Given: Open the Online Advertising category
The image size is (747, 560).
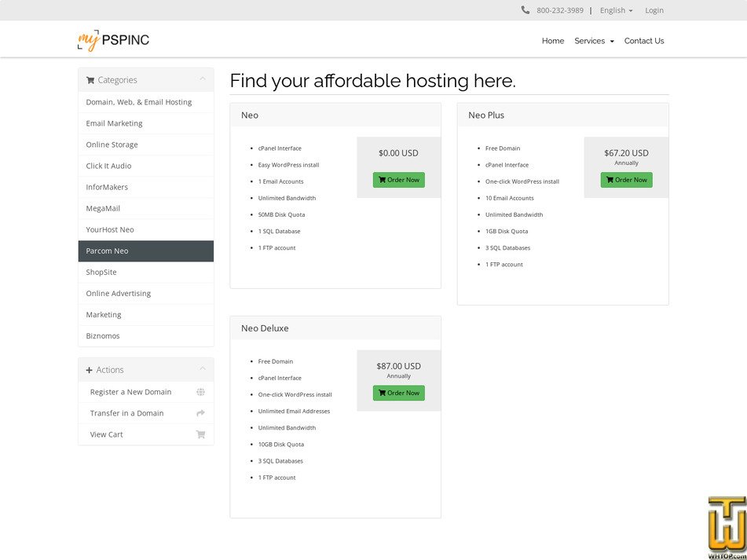Looking at the screenshot, I should click(146, 293).
